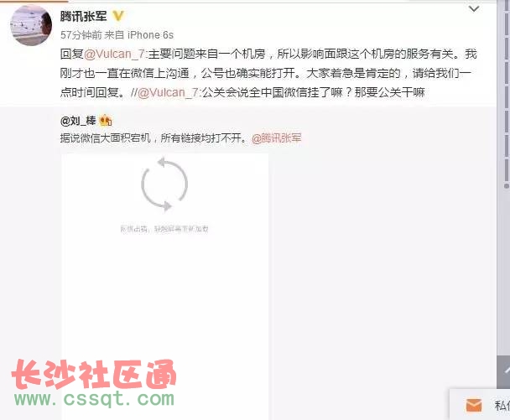Image resolution: width=510 pixels, height=420 pixels.
Task: Click the www.cssqt.com watermark text
Action: click(94, 398)
